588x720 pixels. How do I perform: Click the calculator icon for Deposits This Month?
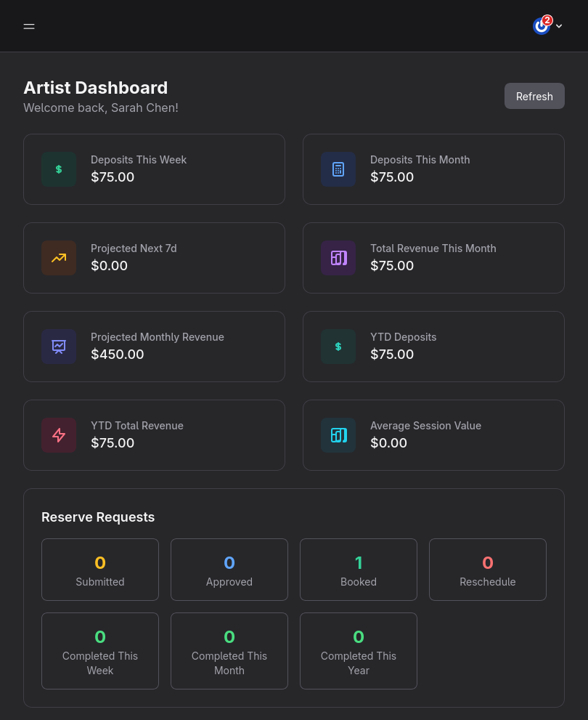pos(338,169)
